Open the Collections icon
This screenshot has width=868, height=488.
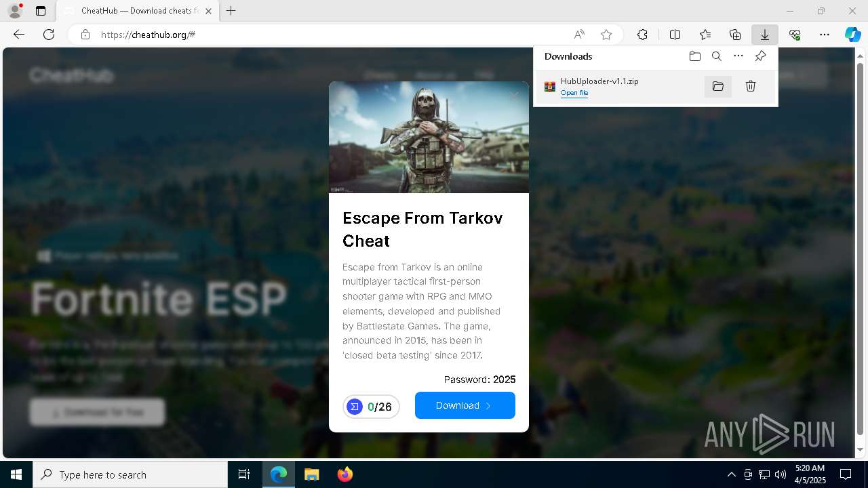(x=735, y=35)
